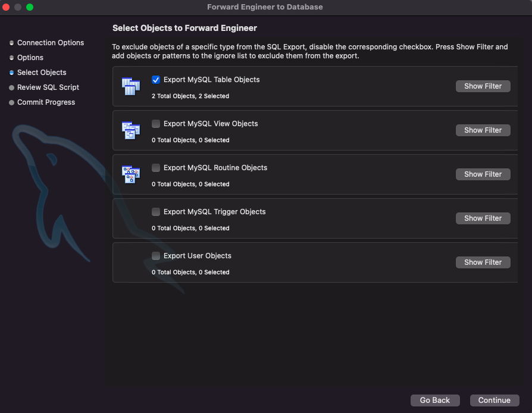Select the Select Objects step
This screenshot has width=532, height=413.
coord(38,73)
